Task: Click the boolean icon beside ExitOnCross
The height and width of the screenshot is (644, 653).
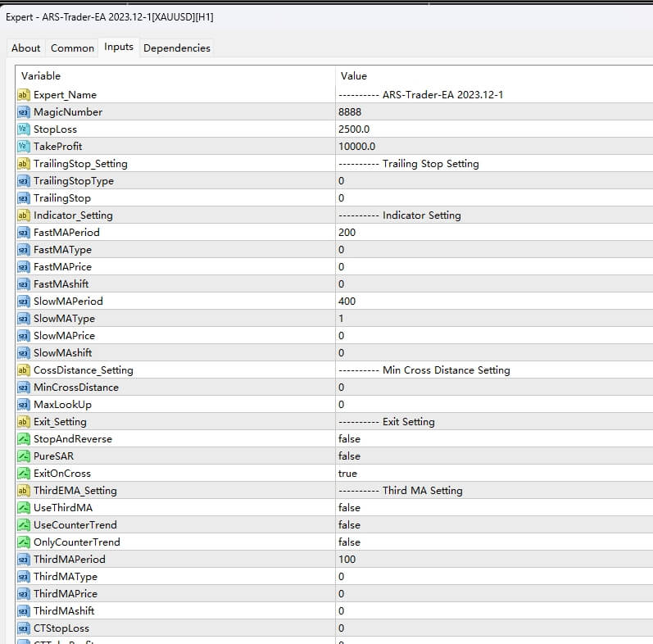Action: tap(23, 474)
